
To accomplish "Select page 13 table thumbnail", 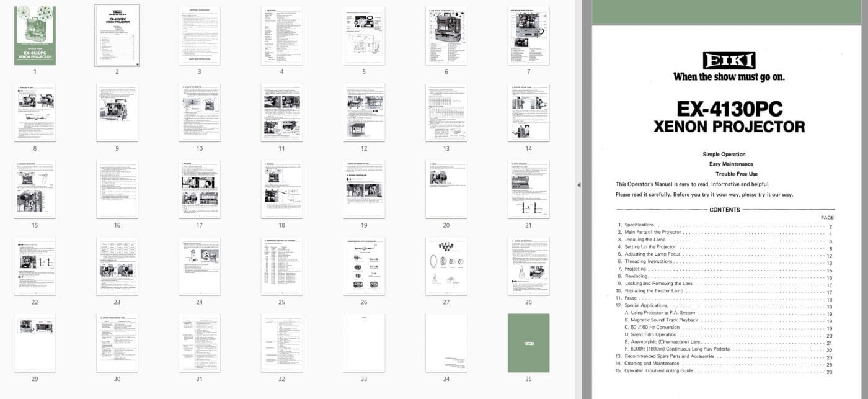I will click(x=446, y=112).
